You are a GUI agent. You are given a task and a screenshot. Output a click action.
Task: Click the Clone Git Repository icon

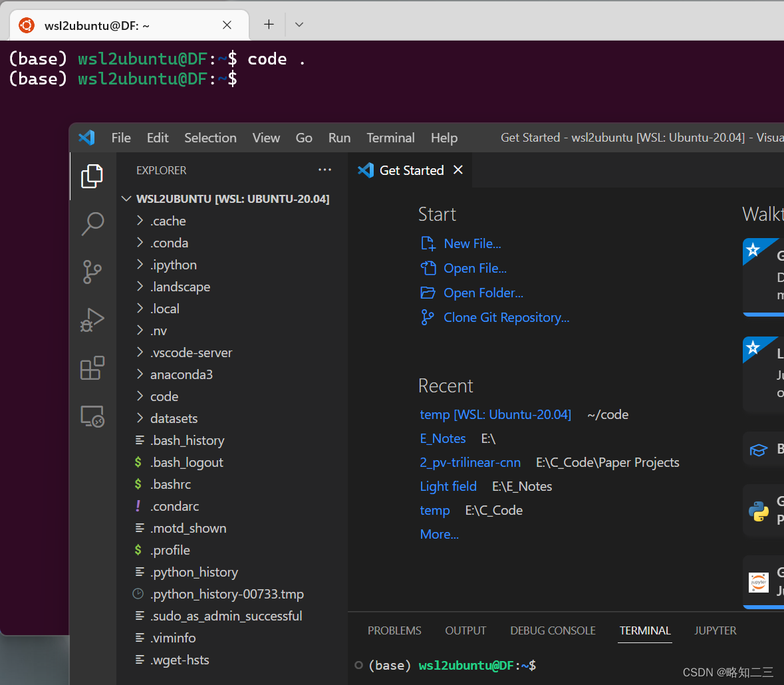coord(428,317)
